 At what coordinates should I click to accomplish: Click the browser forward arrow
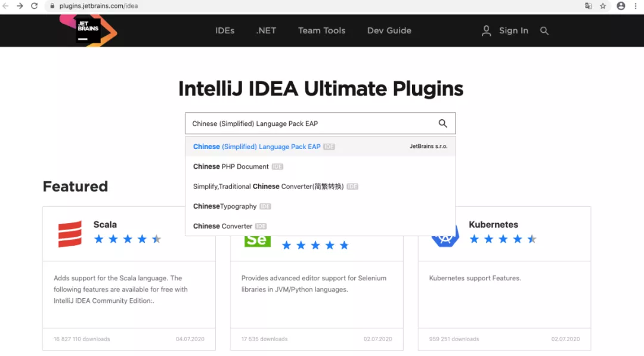(20, 6)
